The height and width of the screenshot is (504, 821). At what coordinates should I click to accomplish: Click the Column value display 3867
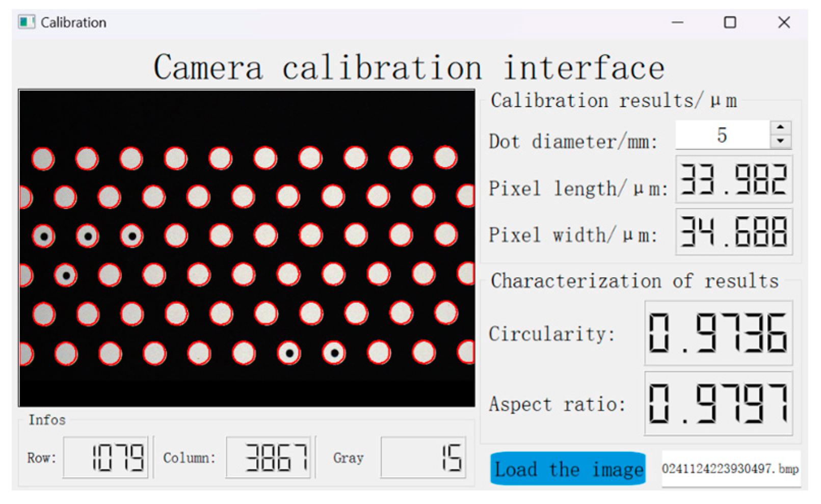(x=268, y=457)
